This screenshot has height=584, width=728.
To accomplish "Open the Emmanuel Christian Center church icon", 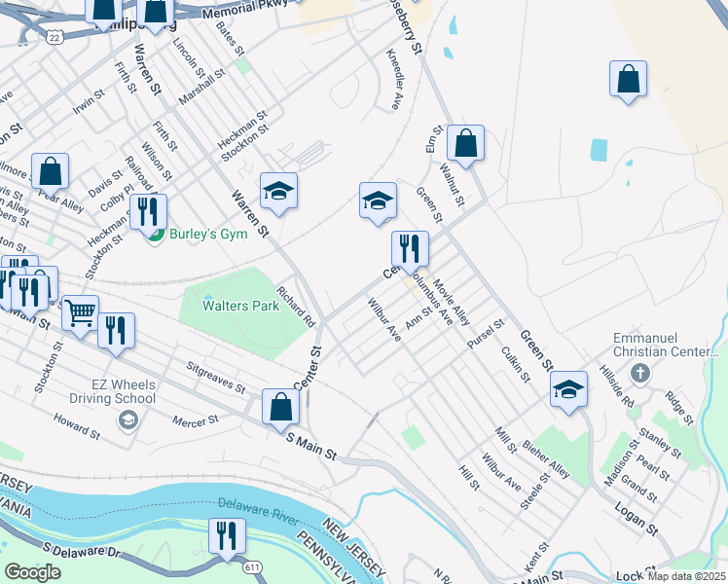I will 640,374.
